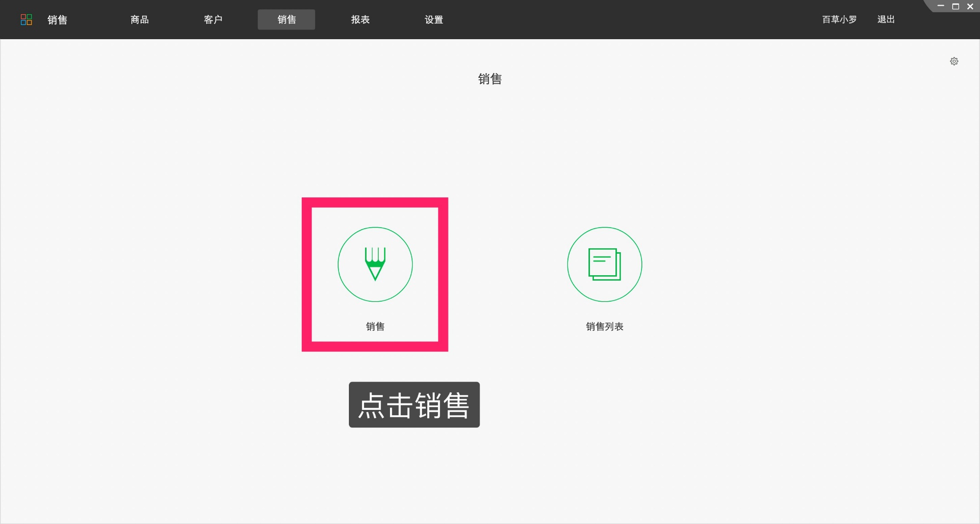
Task: Click the 百草小罗 username
Action: pos(839,20)
